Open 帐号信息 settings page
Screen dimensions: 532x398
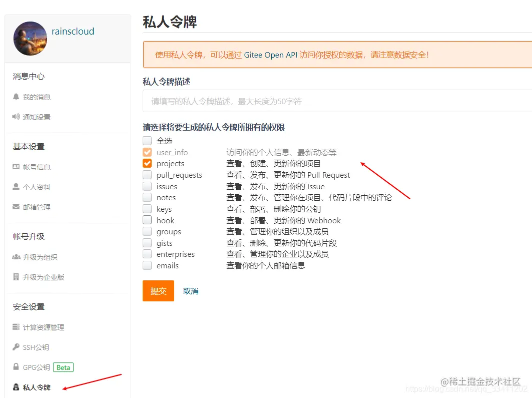tap(37, 167)
